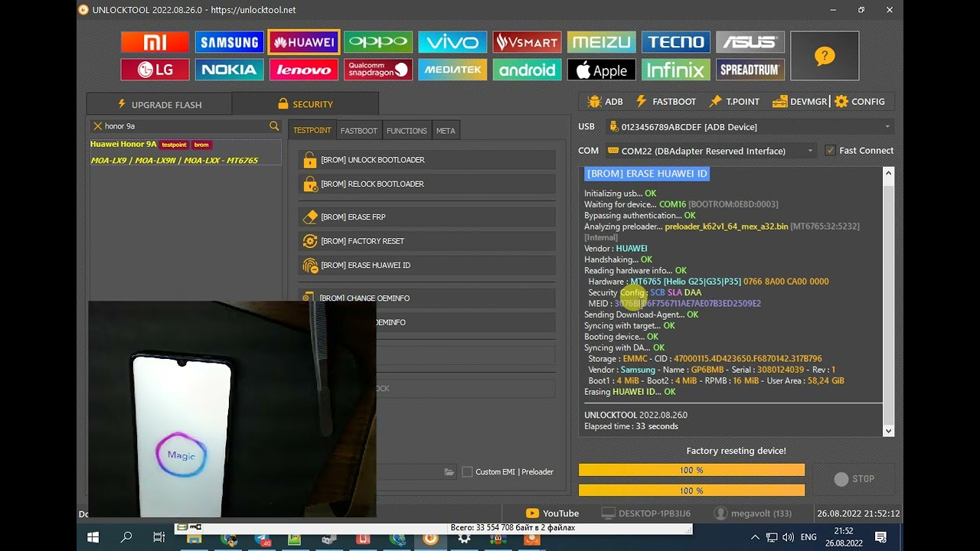Image resolution: width=980 pixels, height=551 pixels.
Task: Switch the ENG input language indicator
Action: 808,537
